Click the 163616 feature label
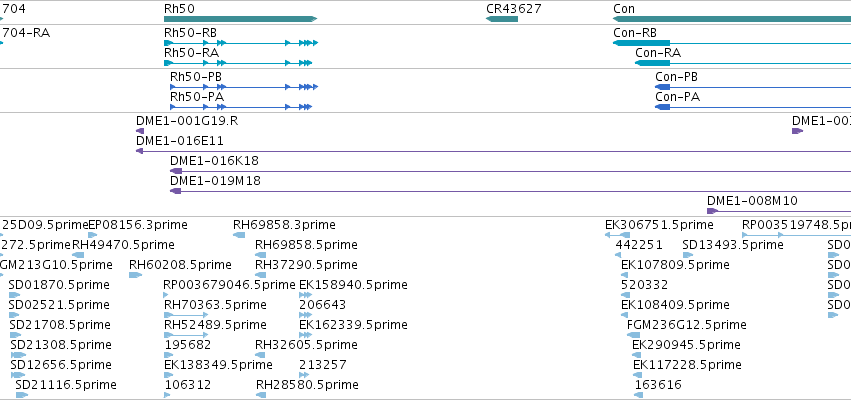Viewport: 851px width, 400px height. [x=658, y=385]
